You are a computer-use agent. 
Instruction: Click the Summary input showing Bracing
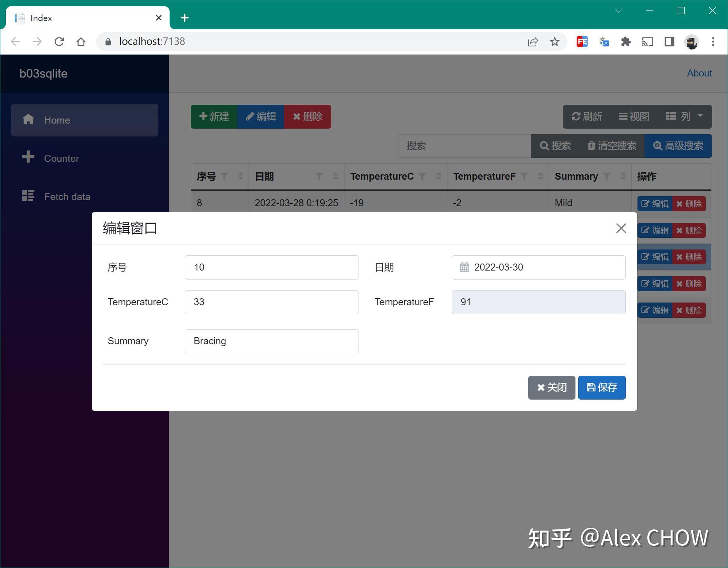(271, 341)
